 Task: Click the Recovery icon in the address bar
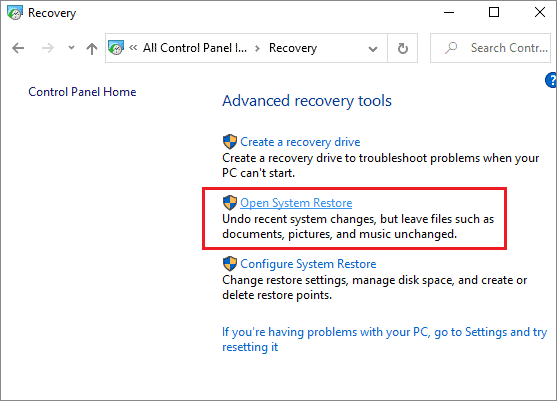116,48
